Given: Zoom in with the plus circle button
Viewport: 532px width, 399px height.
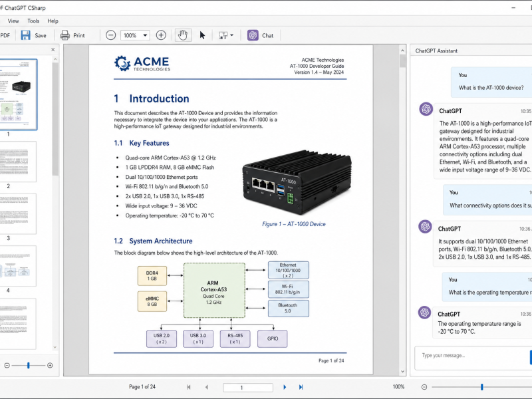Looking at the screenshot, I should point(161,35).
